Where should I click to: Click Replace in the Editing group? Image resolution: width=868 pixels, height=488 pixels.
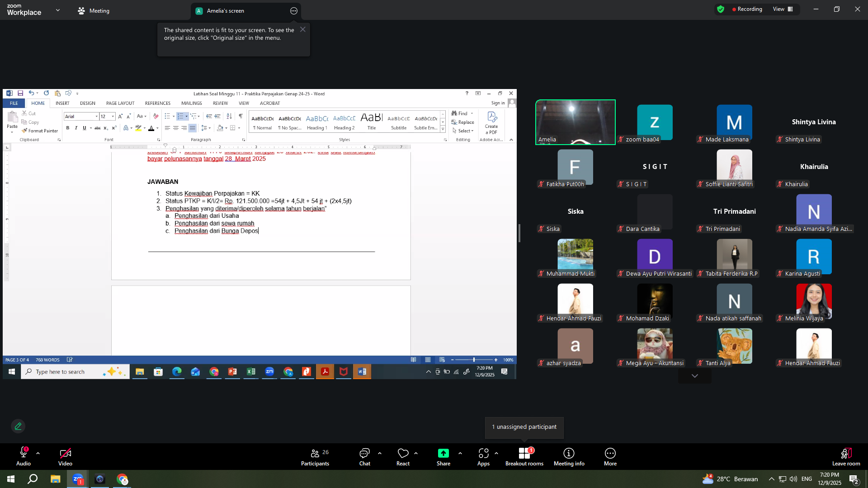(462, 122)
